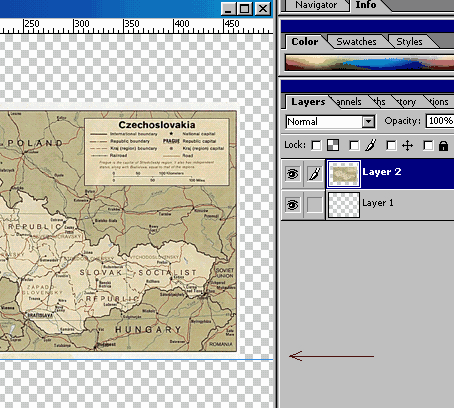
Task: Open the Info tab
Action: [x=366, y=5]
